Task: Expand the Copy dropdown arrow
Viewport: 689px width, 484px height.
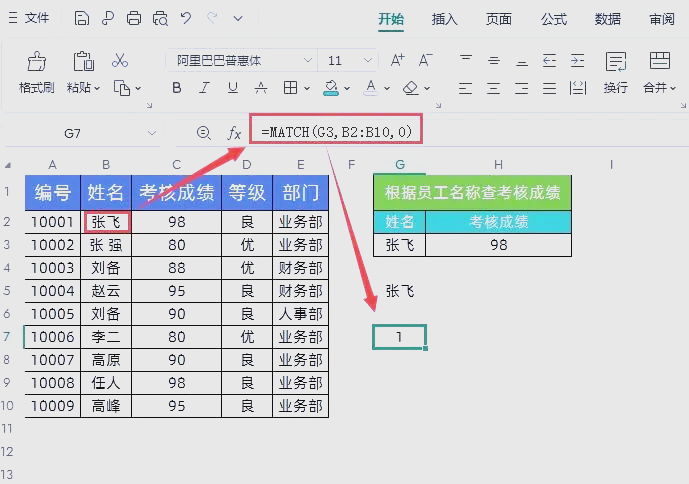Action: click(138, 88)
